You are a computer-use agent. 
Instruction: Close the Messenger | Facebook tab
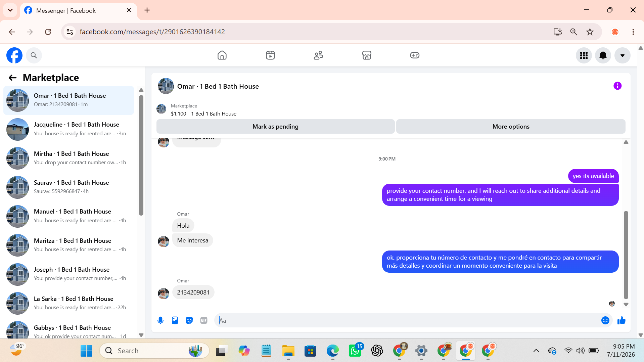point(129,10)
